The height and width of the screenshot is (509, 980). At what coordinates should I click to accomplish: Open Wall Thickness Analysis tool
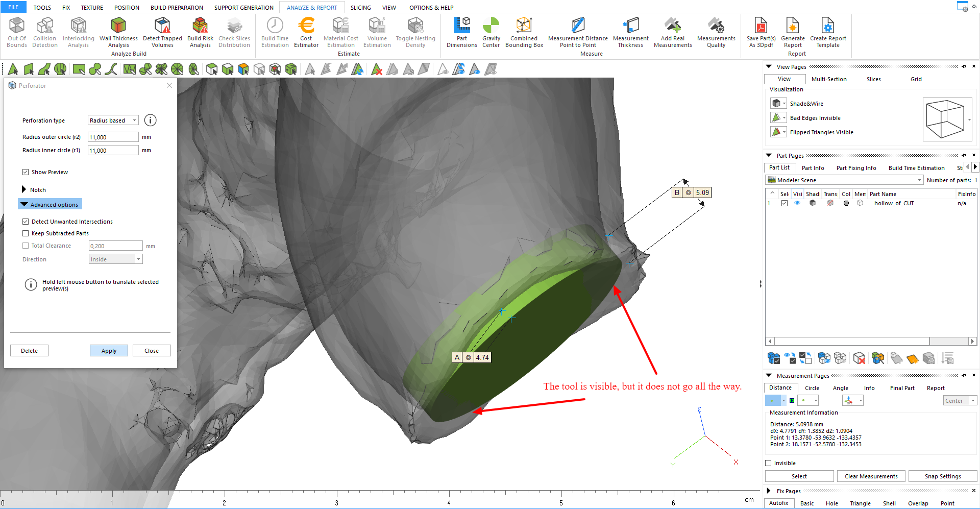[118, 33]
